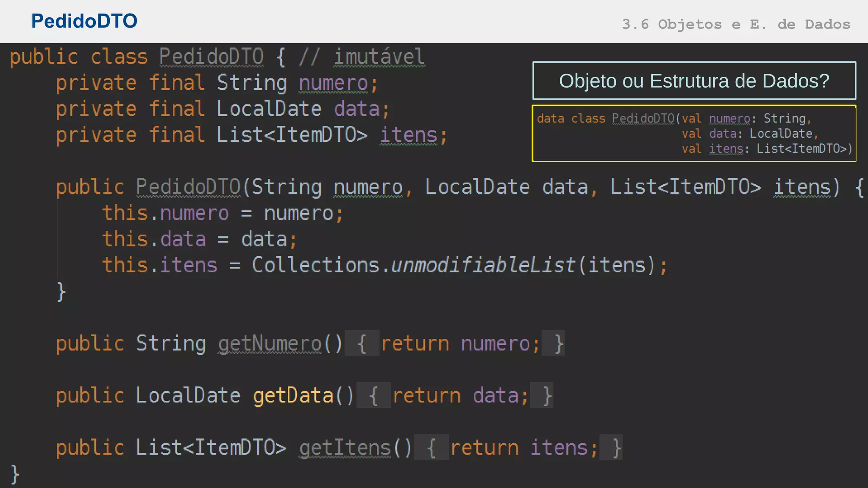Screen dimensions: 868x488
Task: Click the 'Objeto ou Estrutura de Dados?' box
Action: (694, 80)
